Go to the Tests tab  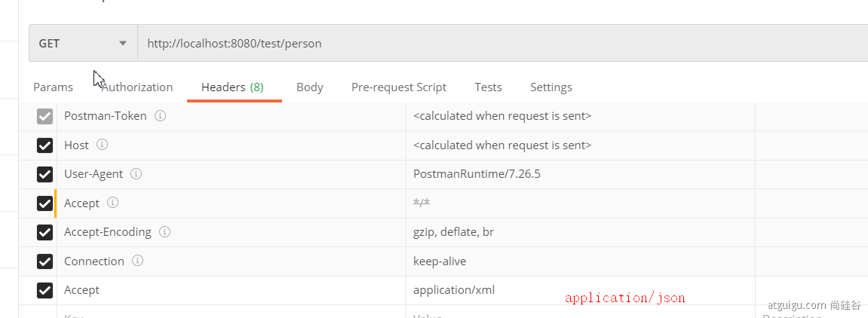click(488, 87)
